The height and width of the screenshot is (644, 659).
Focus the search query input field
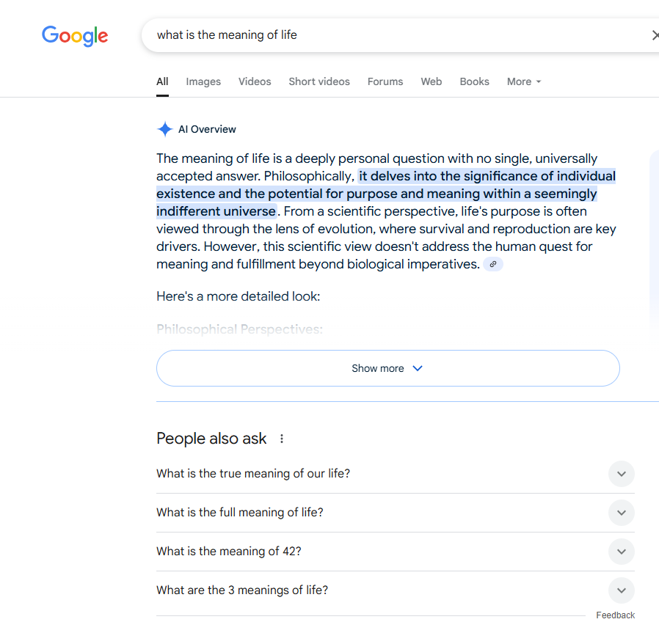click(x=395, y=35)
